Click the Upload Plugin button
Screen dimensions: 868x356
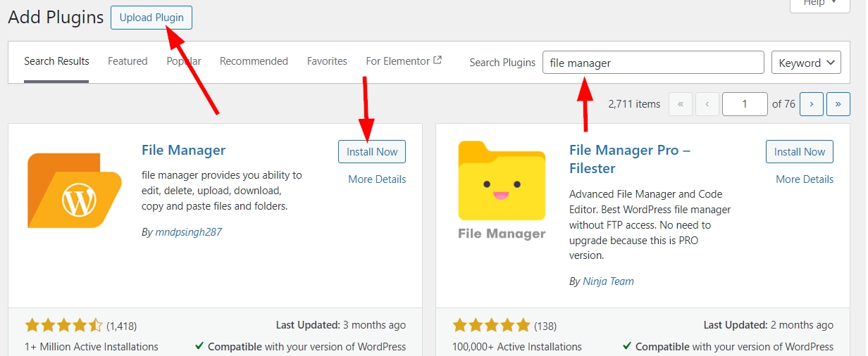coord(151,18)
